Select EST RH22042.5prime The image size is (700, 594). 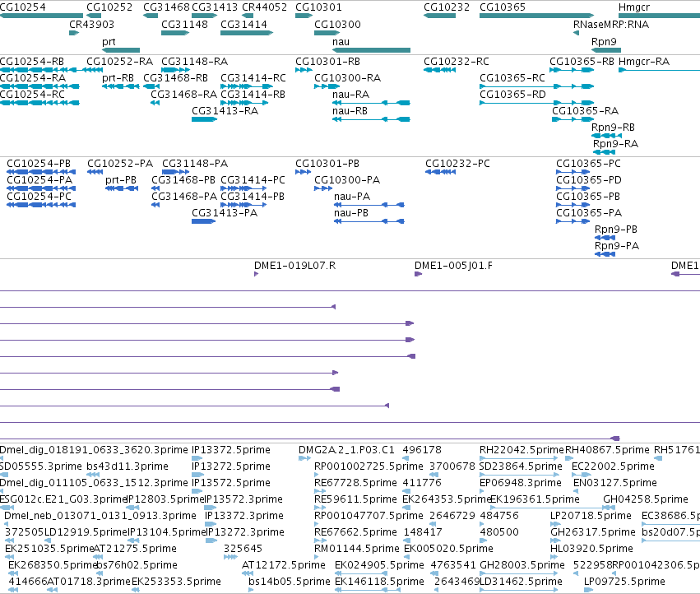coord(522,450)
